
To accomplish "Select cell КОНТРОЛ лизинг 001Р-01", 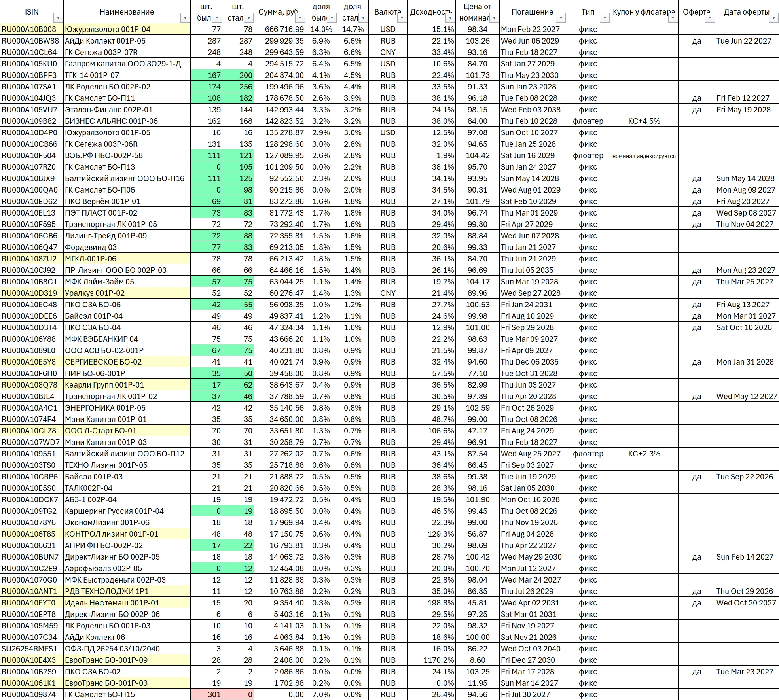I will (127, 534).
